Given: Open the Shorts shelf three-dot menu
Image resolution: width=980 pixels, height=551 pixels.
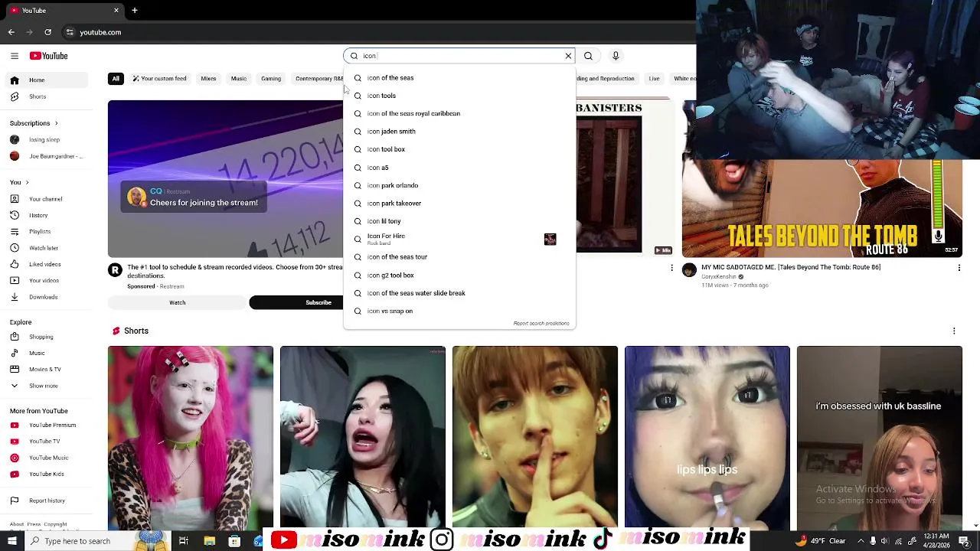Looking at the screenshot, I should [954, 331].
